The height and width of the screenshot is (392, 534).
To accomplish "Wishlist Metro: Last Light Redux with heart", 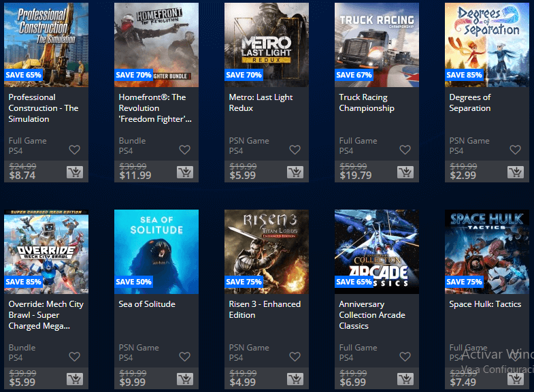I will click(x=295, y=150).
